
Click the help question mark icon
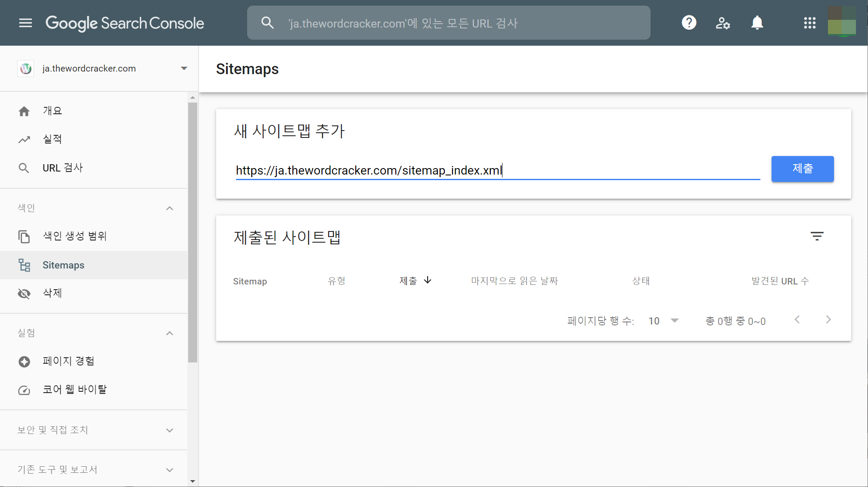tap(689, 23)
